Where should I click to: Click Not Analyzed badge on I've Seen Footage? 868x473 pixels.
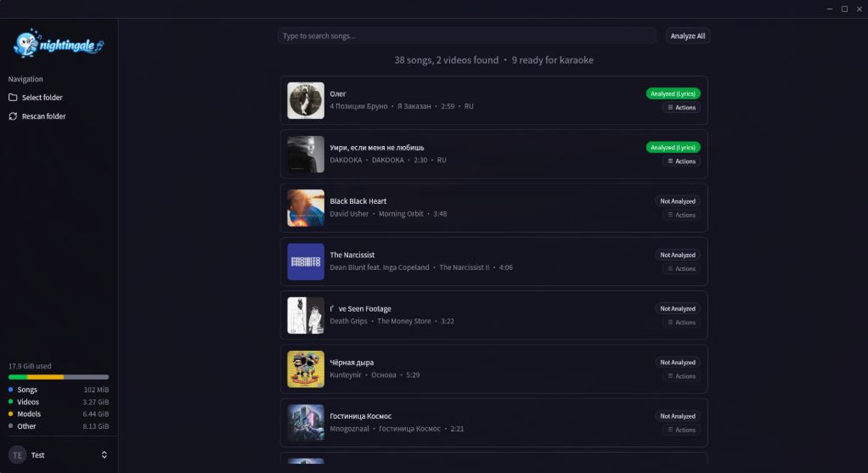click(x=678, y=308)
